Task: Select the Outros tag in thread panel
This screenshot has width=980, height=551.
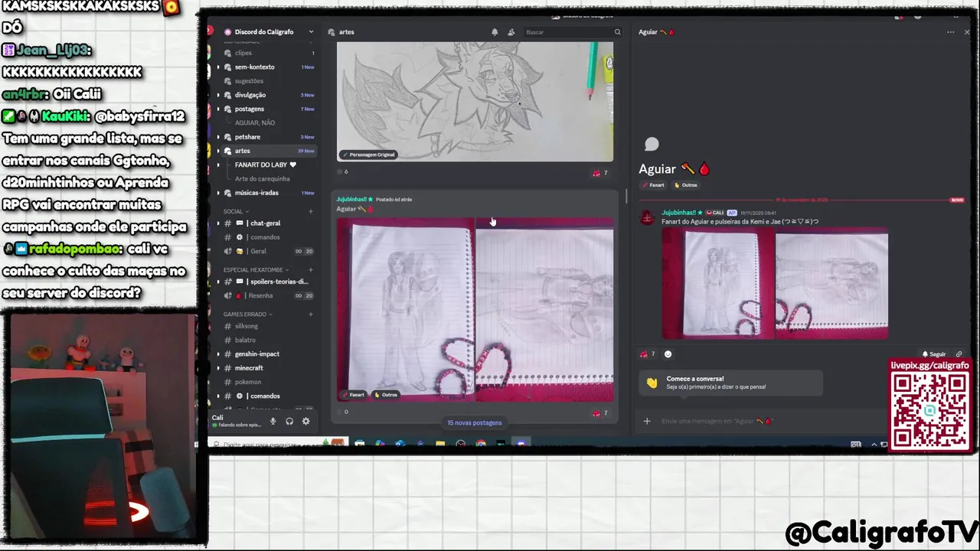Action: click(x=686, y=185)
